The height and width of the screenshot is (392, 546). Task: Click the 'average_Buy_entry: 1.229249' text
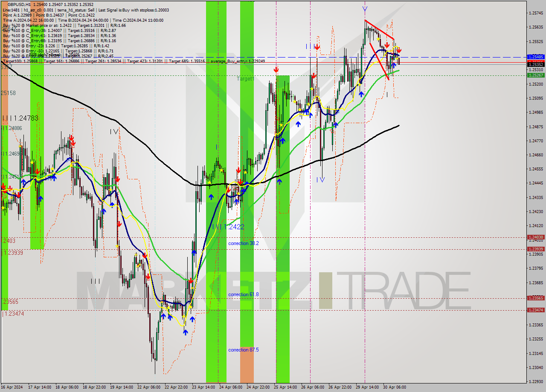238,61
